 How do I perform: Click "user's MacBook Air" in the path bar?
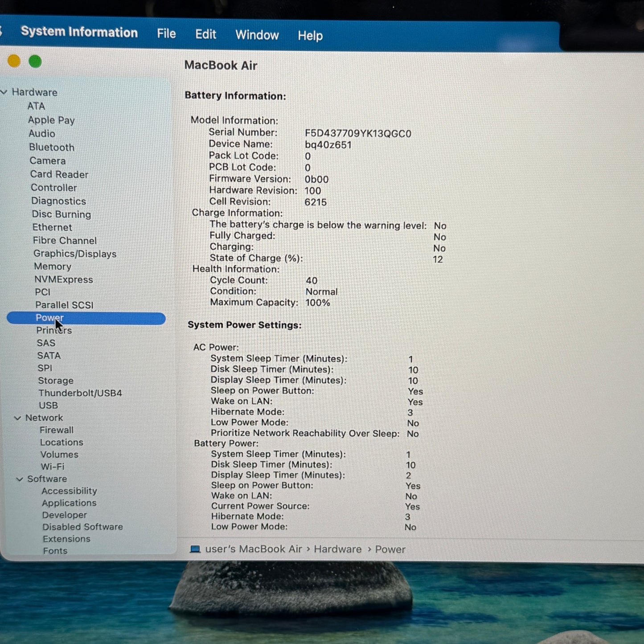254,549
